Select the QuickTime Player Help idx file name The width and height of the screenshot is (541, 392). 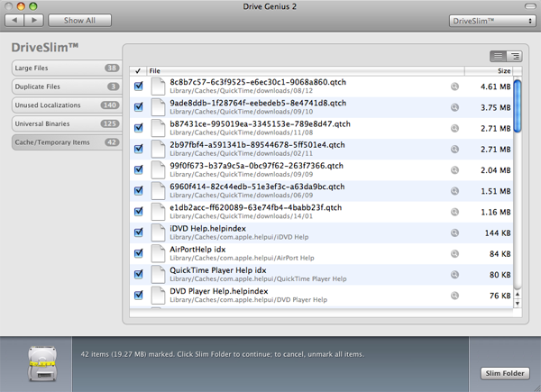tap(218, 270)
